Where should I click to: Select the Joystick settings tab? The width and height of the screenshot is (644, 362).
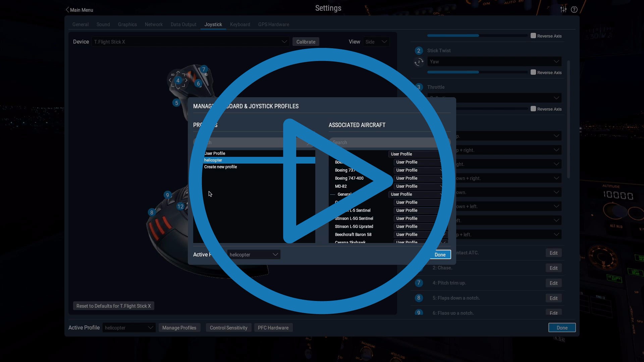coord(213,24)
